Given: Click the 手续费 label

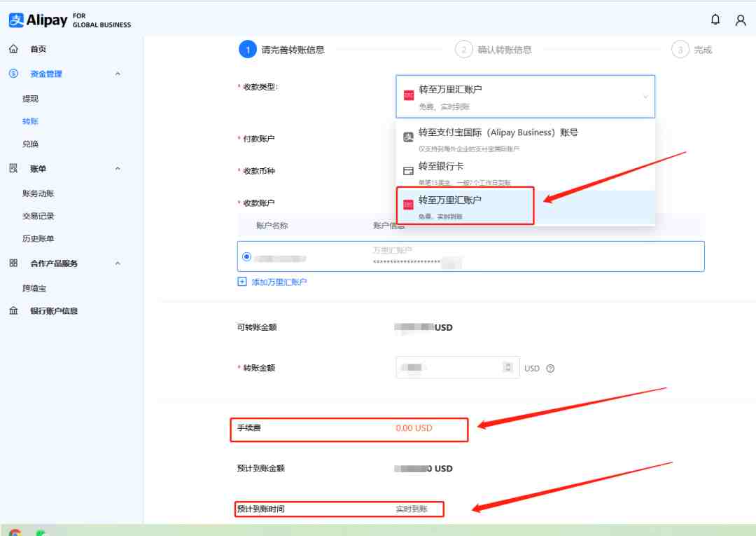Looking at the screenshot, I should tap(248, 428).
